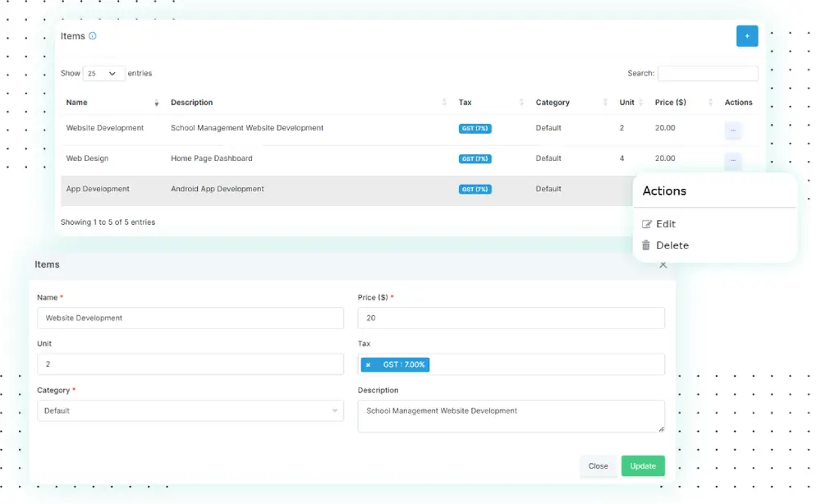This screenshot has width=821, height=504.
Task: Click the Search input field
Action: [708, 73]
